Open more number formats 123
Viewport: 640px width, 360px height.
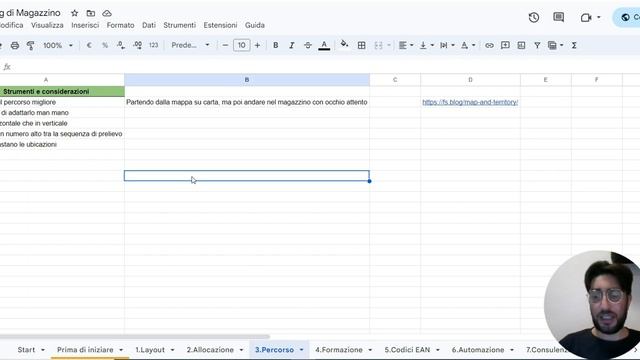coord(153,45)
